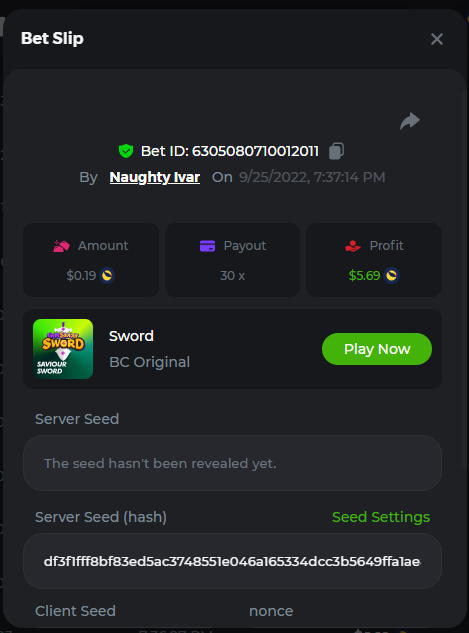This screenshot has height=633, width=469.
Task: Click the Server Seed hash field
Action: 232,561
